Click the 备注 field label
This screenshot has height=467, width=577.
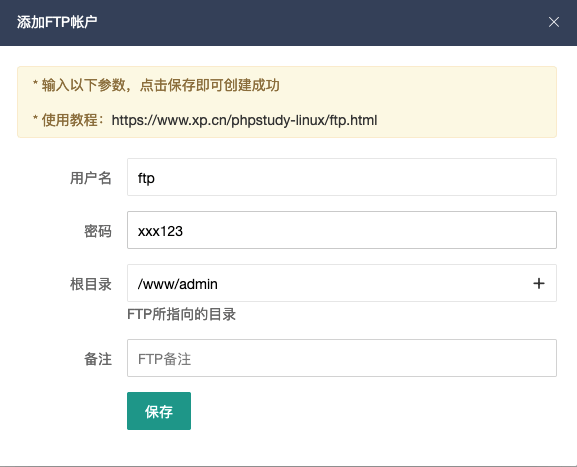(x=98, y=359)
